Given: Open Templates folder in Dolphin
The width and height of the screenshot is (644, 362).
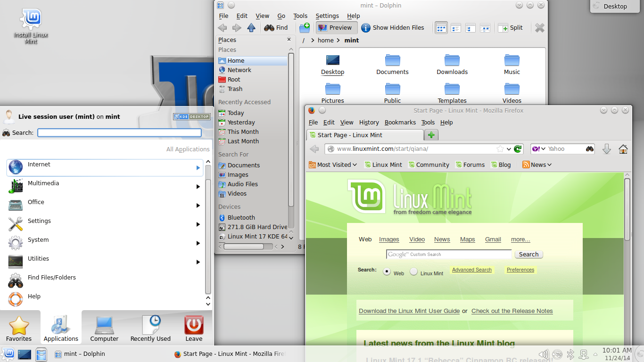Looking at the screenshot, I should [x=452, y=93].
